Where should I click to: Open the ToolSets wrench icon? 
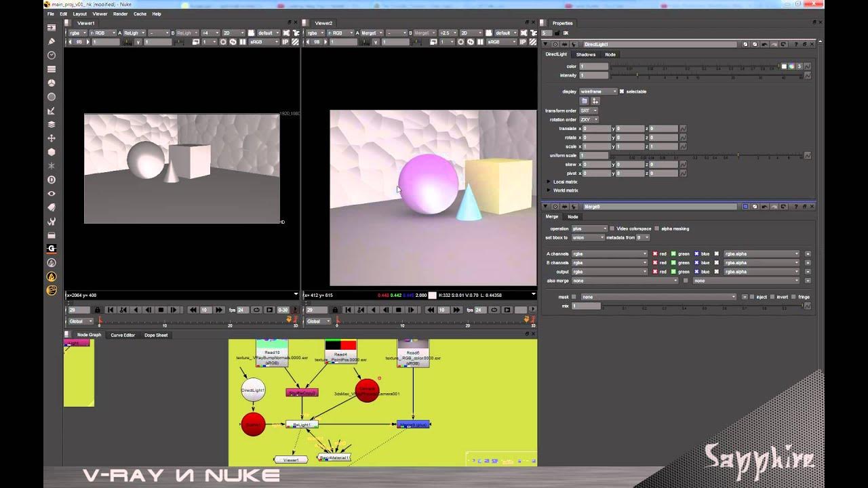pyautogui.click(x=52, y=222)
